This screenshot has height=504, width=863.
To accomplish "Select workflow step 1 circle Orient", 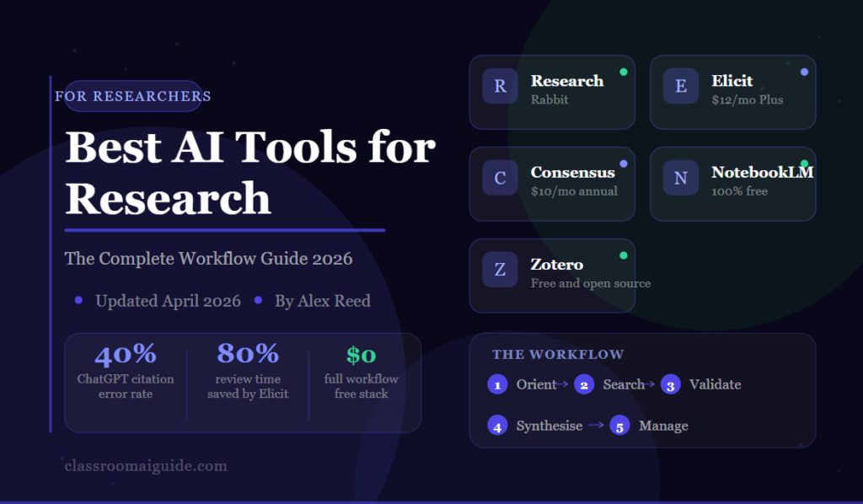I will point(497,384).
